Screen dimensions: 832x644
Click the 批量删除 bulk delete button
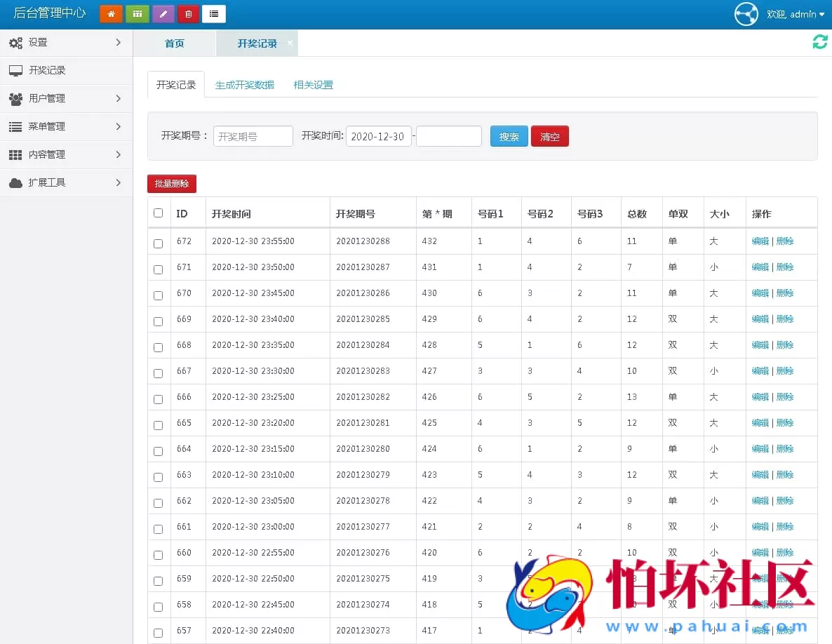(171, 183)
